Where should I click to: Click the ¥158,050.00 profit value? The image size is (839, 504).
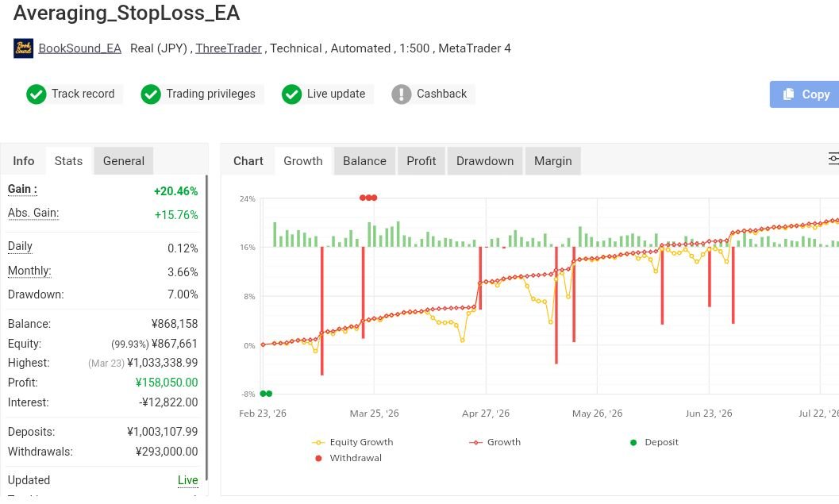[x=167, y=383]
